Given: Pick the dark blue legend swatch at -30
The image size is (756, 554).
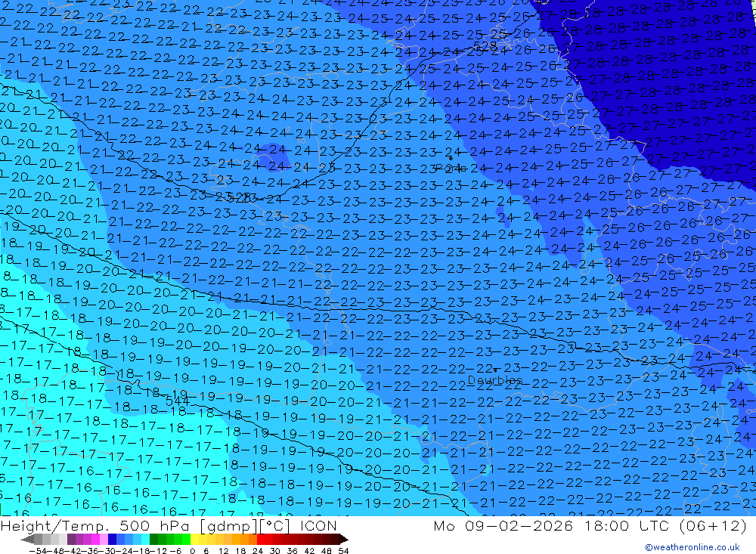Looking at the screenshot, I should click(x=112, y=539).
